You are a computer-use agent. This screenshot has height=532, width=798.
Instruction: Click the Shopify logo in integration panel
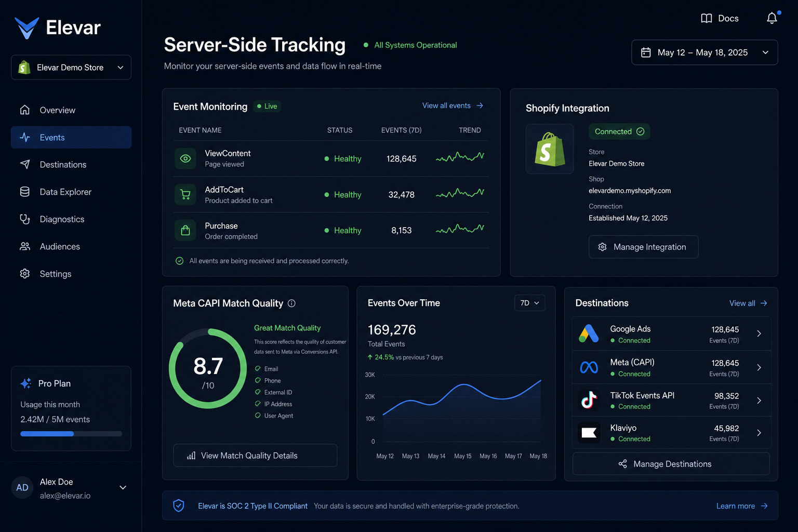550,149
